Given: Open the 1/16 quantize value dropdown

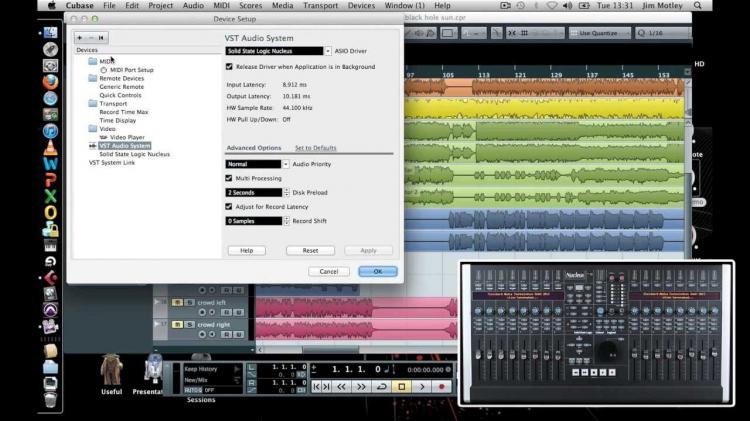Looking at the screenshot, I should (662, 33).
